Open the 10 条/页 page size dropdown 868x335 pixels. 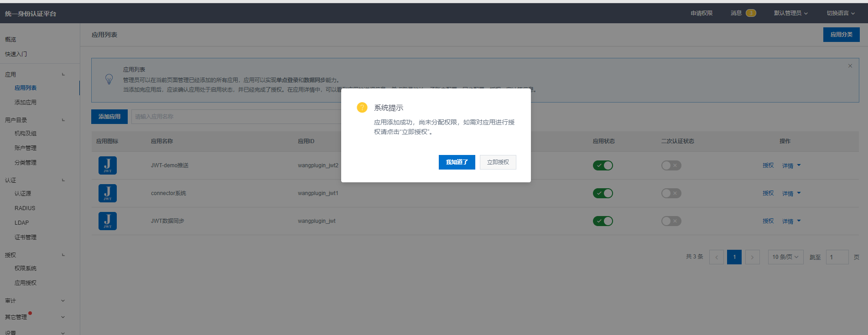coord(785,257)
